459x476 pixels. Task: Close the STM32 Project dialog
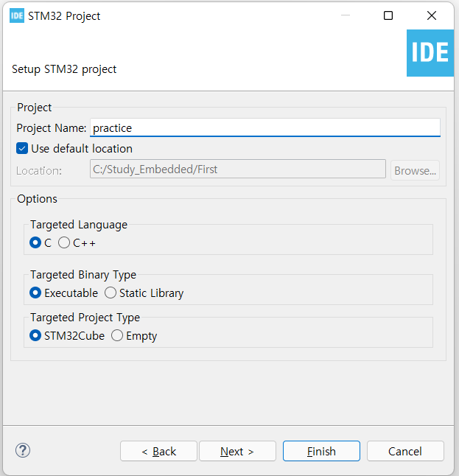432,15
